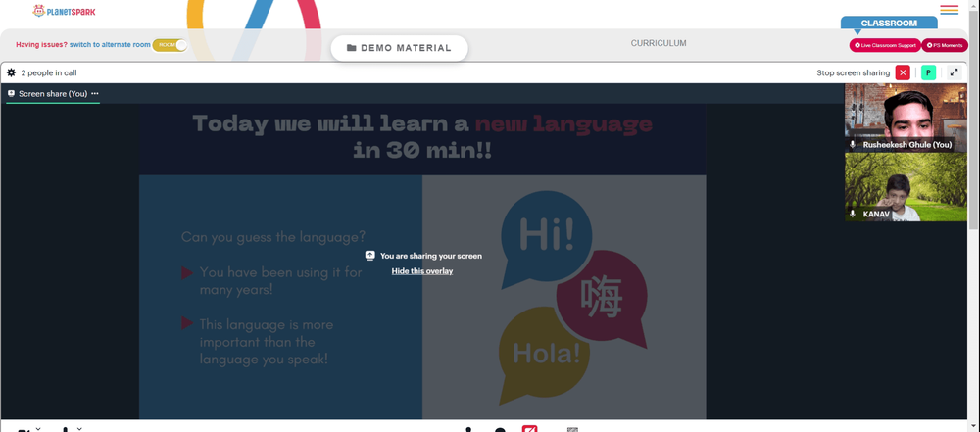The image size is (980, 432).
Task: Open Live Classroom Support
Action: (884, 45)
